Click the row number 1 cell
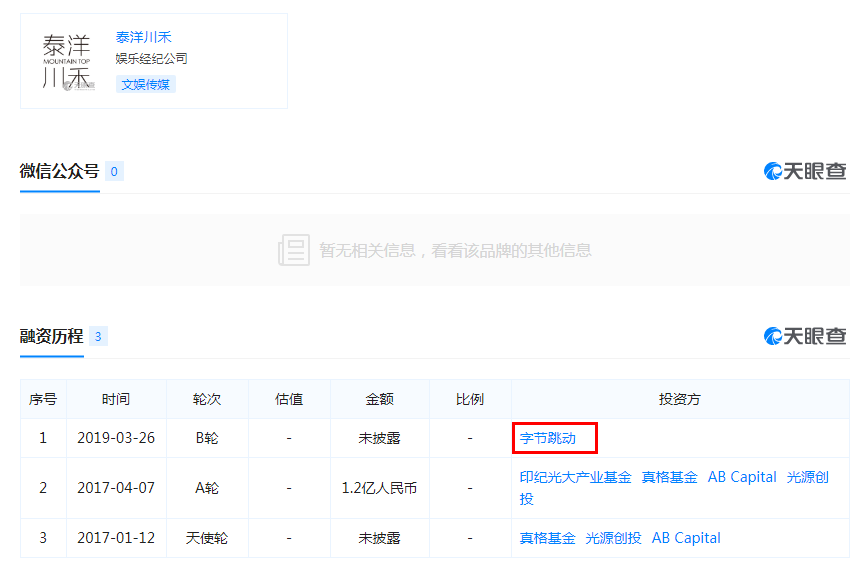 click(x=43, y=438)
